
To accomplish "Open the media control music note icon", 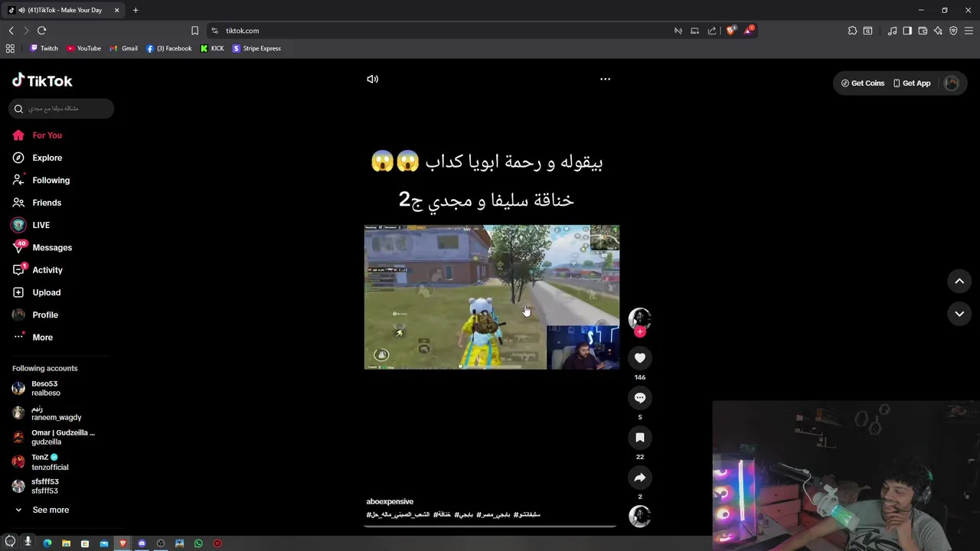I will [x=892, y=31].
